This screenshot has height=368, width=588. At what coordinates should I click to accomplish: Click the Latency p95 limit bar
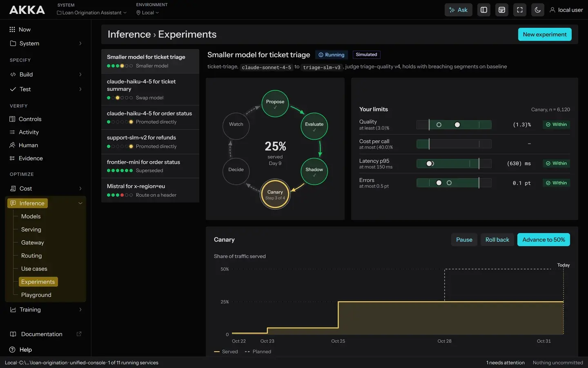click(x=454, y=164)
